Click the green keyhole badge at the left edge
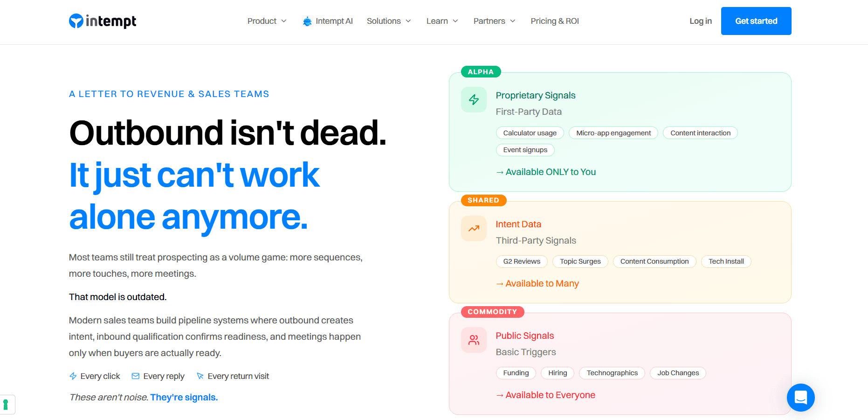868x420 pixels. [x=6, y=404]
